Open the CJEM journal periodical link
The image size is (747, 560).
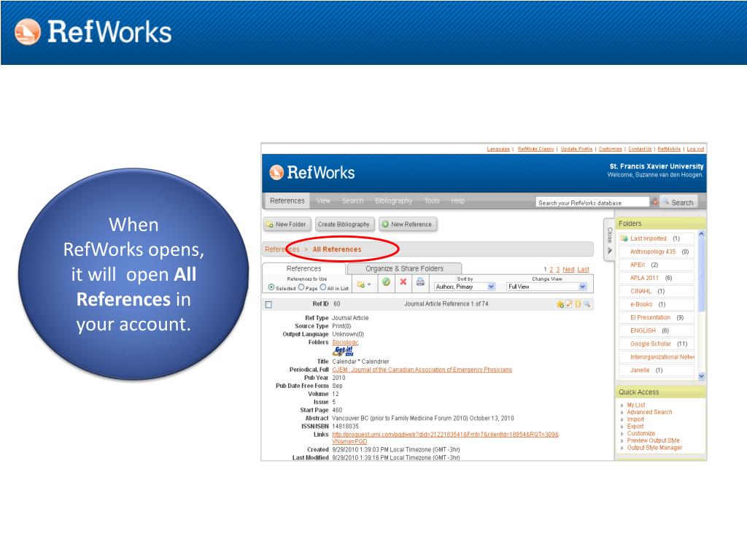(x=422, y=370)
